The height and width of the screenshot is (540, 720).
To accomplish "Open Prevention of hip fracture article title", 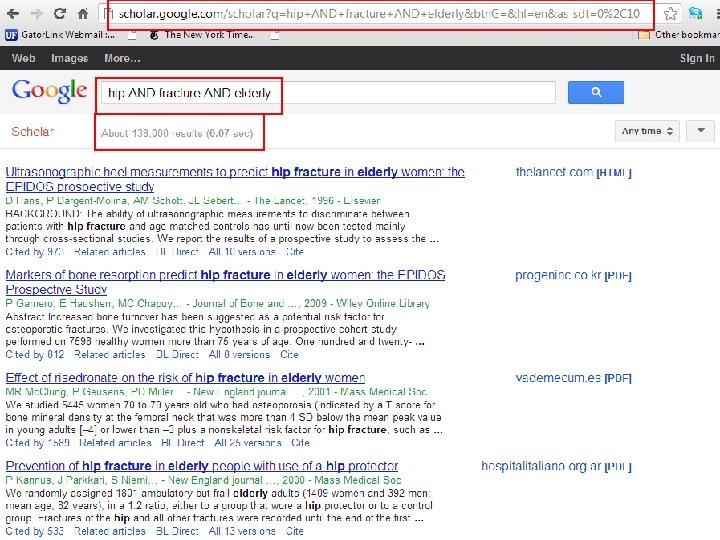I will click(202, 466).
